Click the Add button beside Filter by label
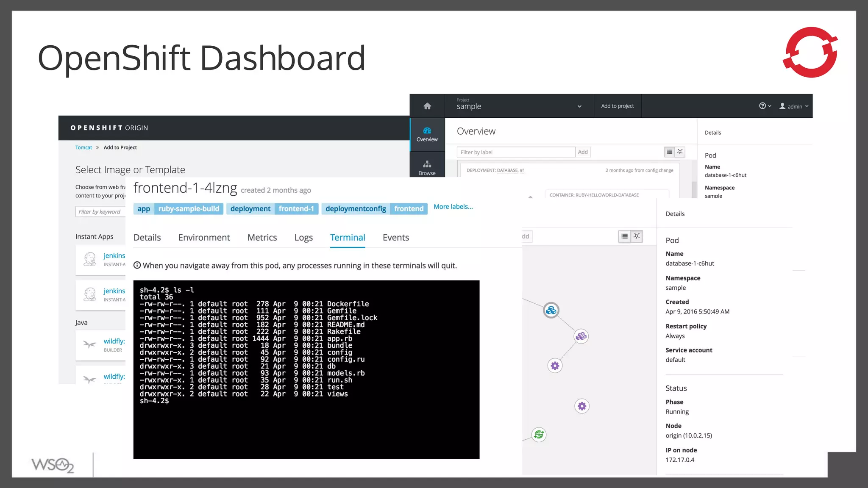This screenshot has height=488, width=868. click(583, 152)
